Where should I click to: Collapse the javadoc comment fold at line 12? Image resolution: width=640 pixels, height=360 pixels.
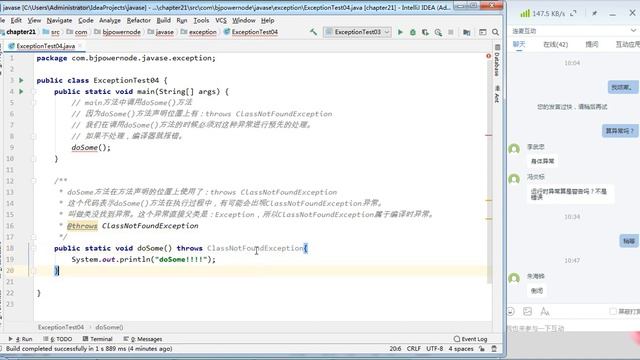(x=34, y=180)
